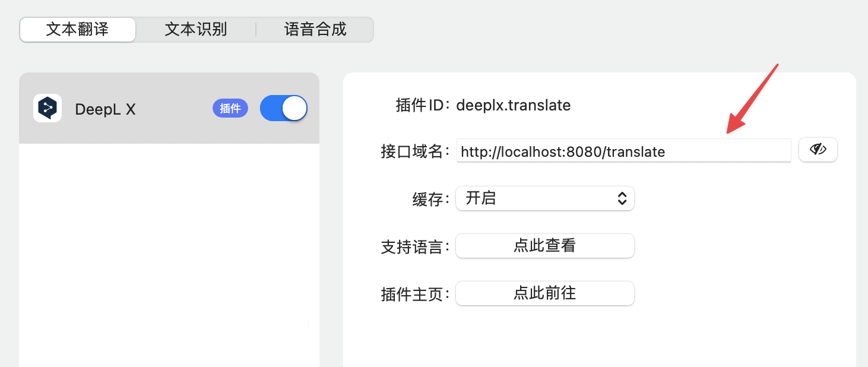Click 点此查看 for supported languages
The width and height of the screenshot is (868, 367).
(x=545, y=246)
